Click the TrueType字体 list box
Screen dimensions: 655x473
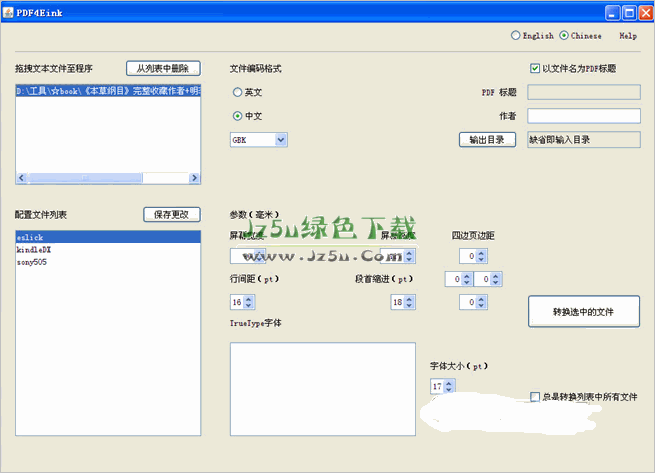pos(323,389)
